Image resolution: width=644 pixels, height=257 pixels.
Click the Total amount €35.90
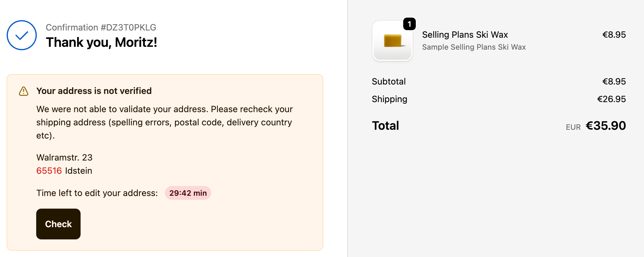[x=606, y=126]
